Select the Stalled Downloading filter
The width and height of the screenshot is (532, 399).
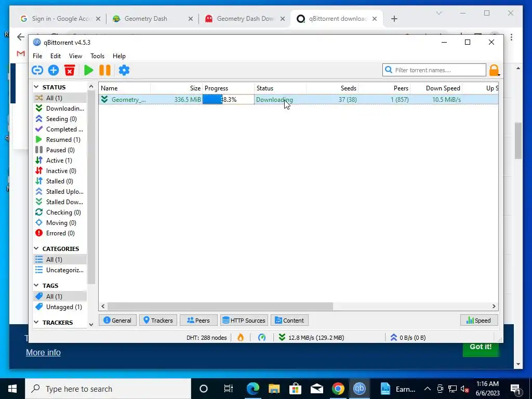pyautogui.click(x=60, y=202)
